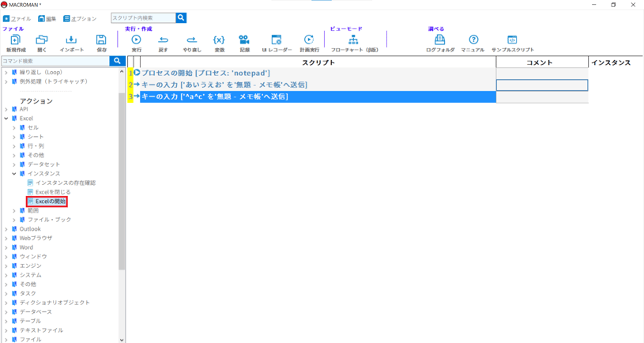This screenshot has width=644, height=343.
Task: Select the ファイル・ブック tree item
Action: 49,220
